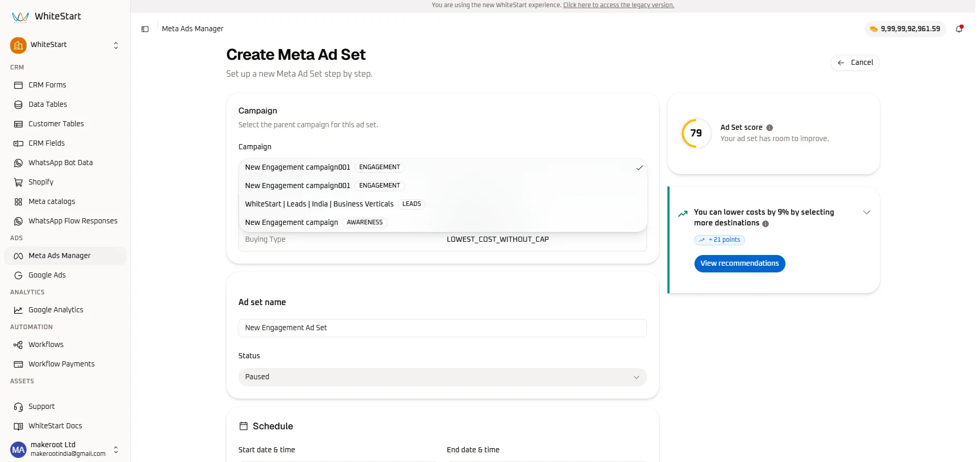The image size is (980, 462).
Task: Click the legacy version link
Action: (x=618, y=5)
